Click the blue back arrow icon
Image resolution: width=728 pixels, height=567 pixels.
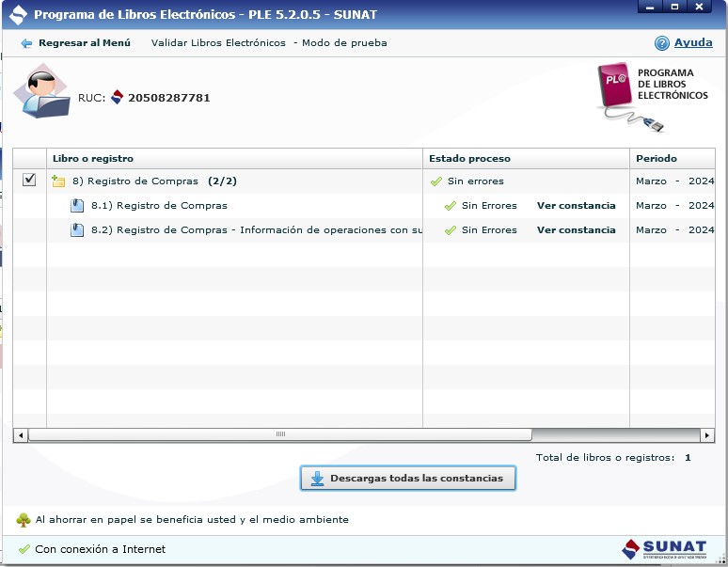(x=26, y=43)
